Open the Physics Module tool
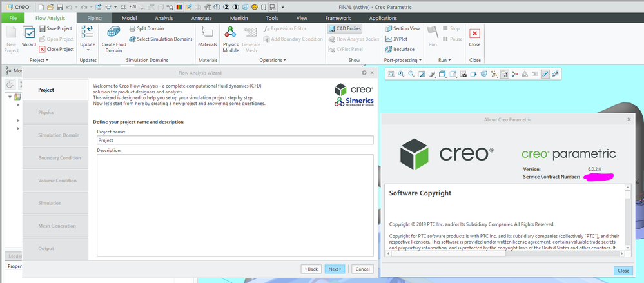 (x=230, y=39)
